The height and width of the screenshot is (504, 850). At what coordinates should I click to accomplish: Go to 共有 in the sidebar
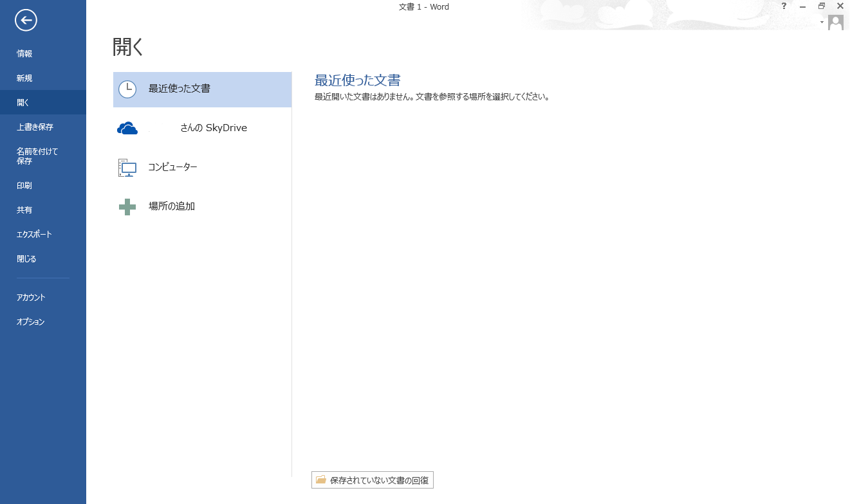(24, 210)
